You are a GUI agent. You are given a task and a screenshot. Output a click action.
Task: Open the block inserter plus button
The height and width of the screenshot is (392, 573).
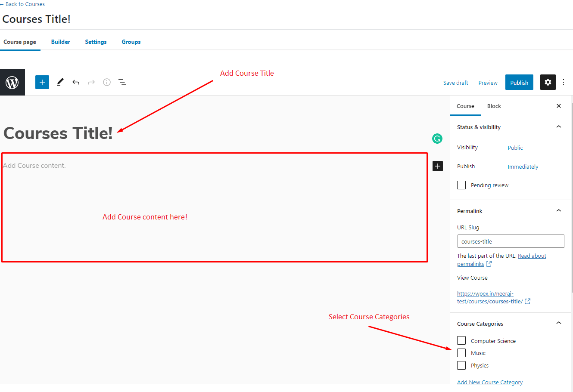click(x=42, y=82)
